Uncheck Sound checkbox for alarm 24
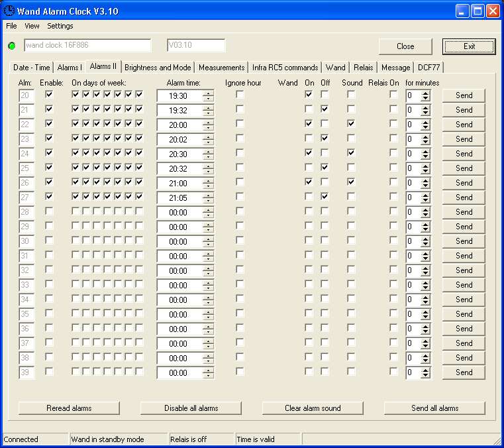This screenshot has width=504, height=448. [x=351, y=153]
